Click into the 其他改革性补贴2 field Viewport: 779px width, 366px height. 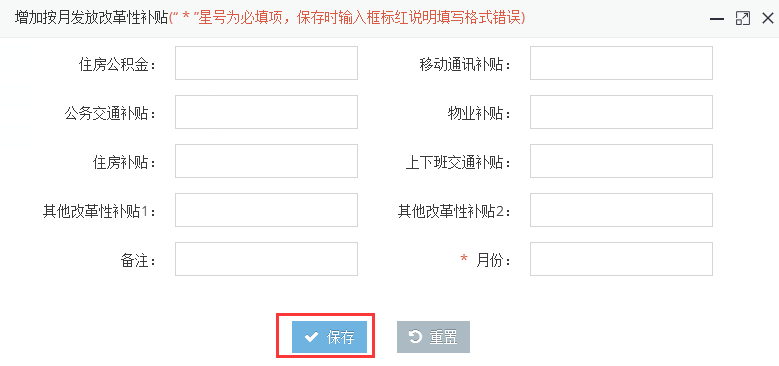pos(621,210)
